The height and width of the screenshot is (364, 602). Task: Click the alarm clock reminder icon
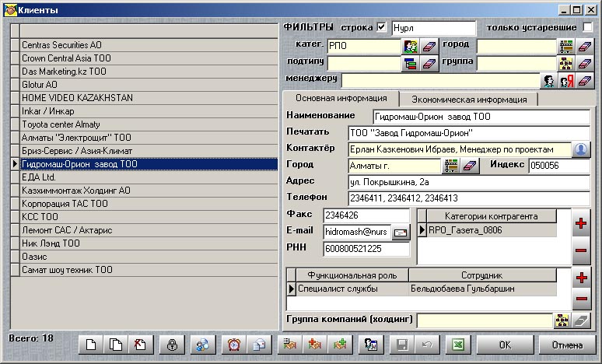(233, 345)
